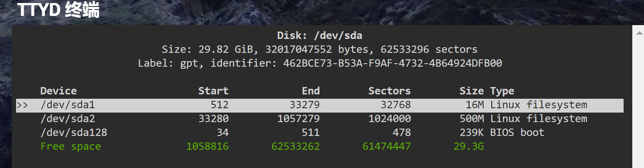
Task: Click the End column header
Action: click(x=311, y=91)
